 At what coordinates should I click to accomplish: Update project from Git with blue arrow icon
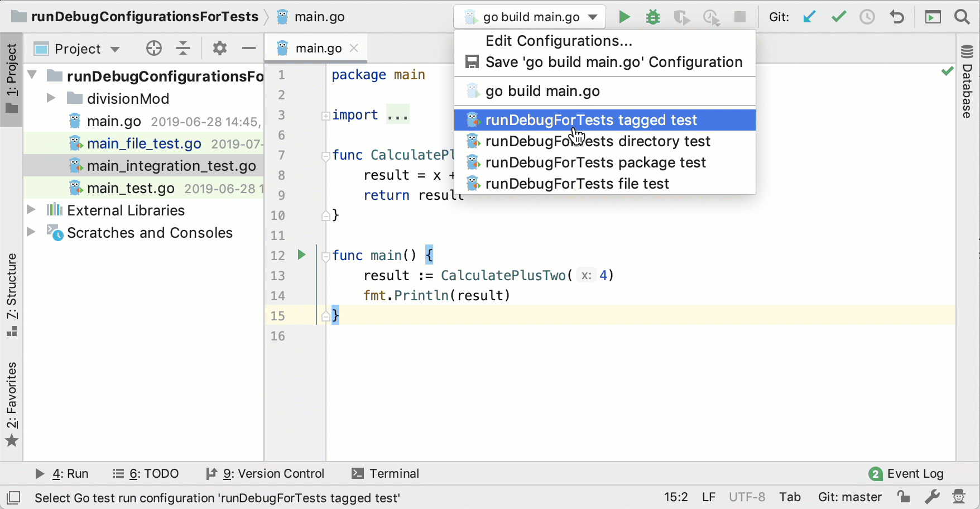point(810,17)
